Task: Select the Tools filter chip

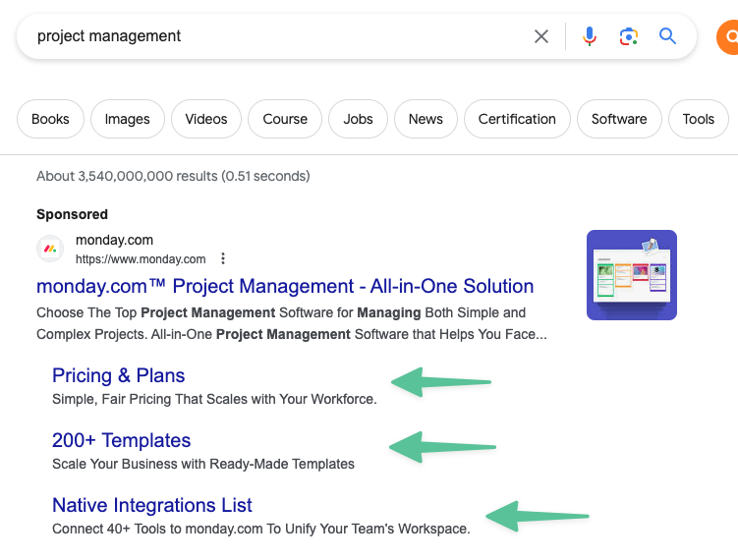Action: 699,119
